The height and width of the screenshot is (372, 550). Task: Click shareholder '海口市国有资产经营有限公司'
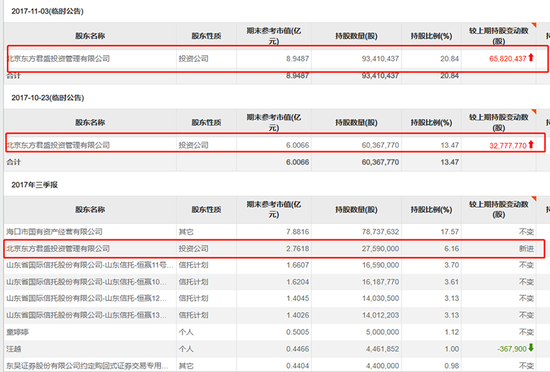(x=54, y=232)
